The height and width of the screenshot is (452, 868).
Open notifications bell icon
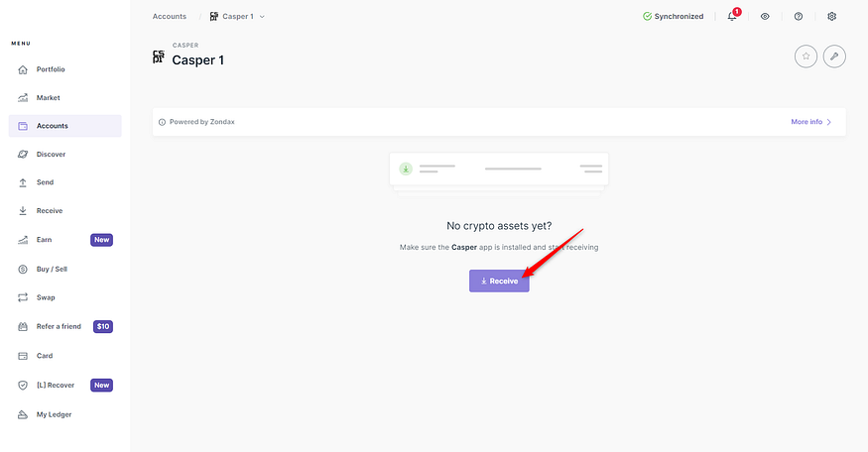pyautogui.click(x=732, y=17)
